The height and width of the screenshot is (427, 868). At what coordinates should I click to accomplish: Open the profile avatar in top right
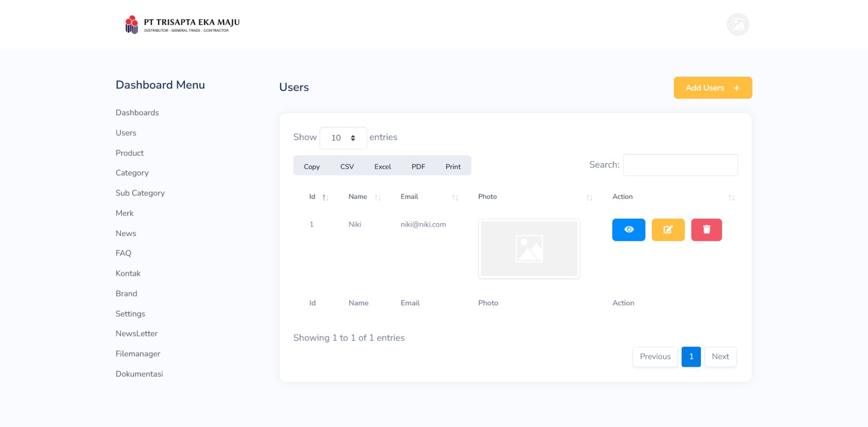click(x=737, y=25)
